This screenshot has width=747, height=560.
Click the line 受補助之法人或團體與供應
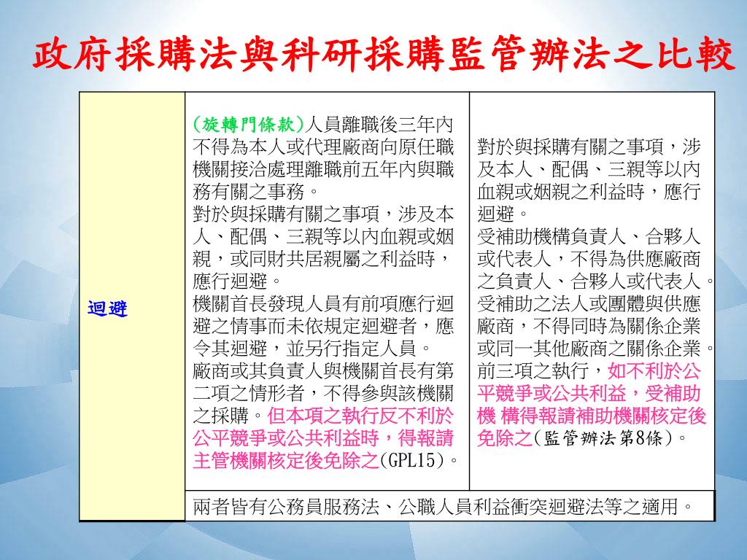click(589, 304)
